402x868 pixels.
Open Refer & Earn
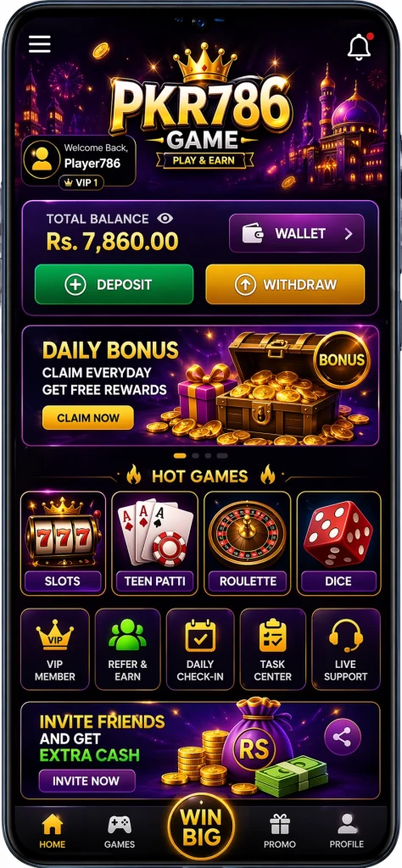(x=127, y=649)
